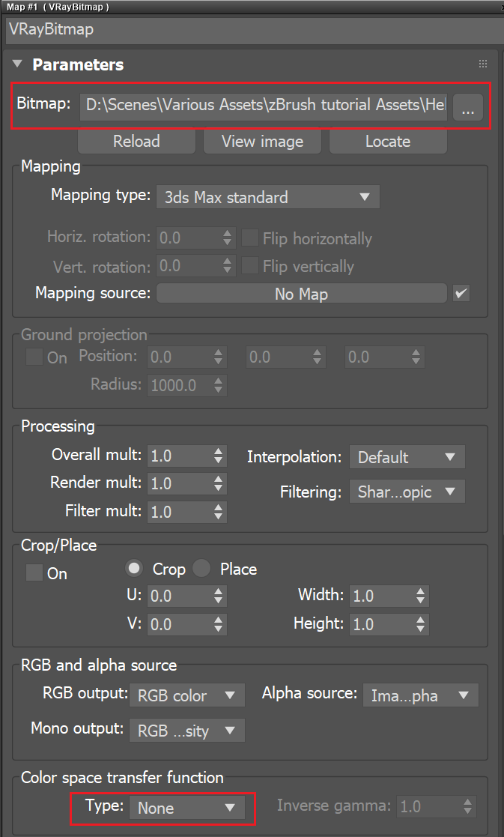Enable the Flip horizontally checkbox
Image resolution: width=504 pixels, height=837 pixels.
250,238
